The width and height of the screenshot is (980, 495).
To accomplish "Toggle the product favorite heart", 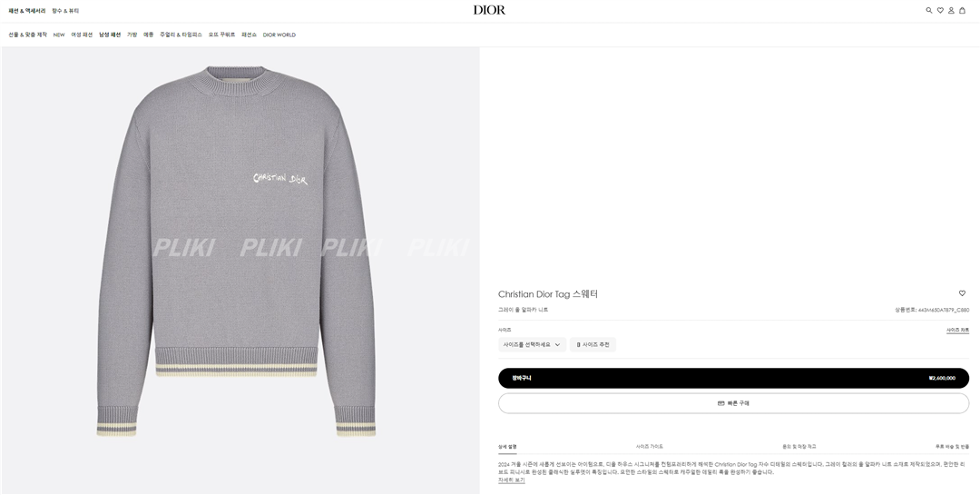I will [x=962, y=293].
